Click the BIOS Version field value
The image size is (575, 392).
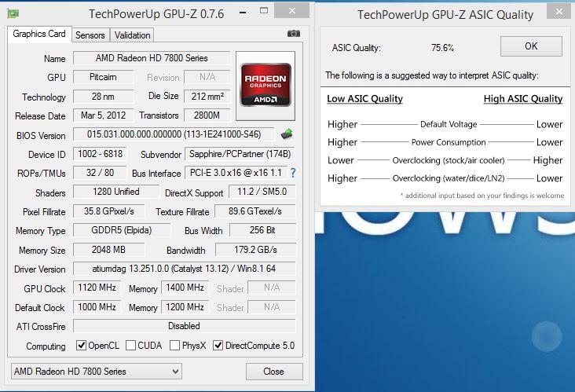(x=174, y=134)
